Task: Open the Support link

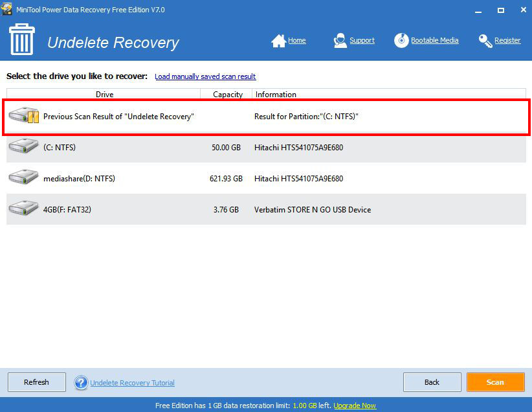Action: point(362,40)
